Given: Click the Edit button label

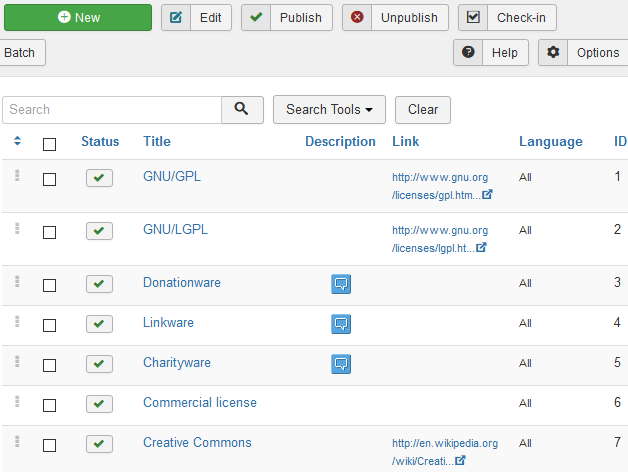Looking at the screenshot, I should 211,18.
